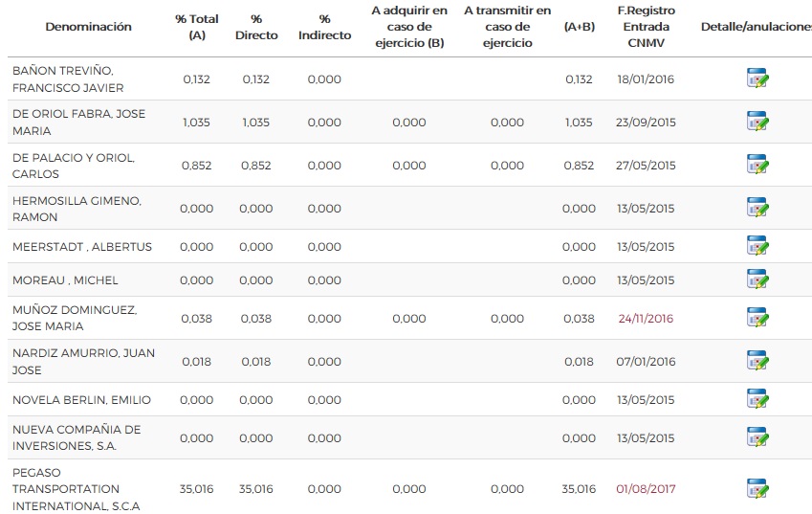Open detail icon for De Oriol Fabra row

tap(757, 123)
